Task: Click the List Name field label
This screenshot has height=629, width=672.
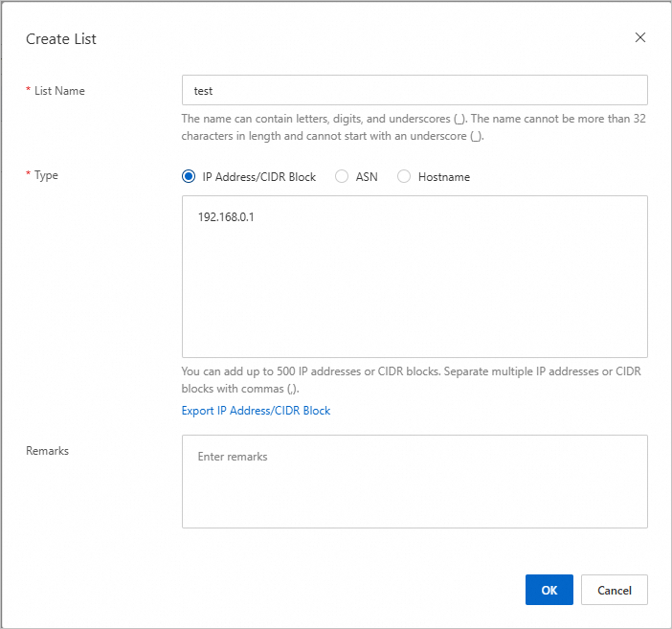Action: tap(59, 91)
